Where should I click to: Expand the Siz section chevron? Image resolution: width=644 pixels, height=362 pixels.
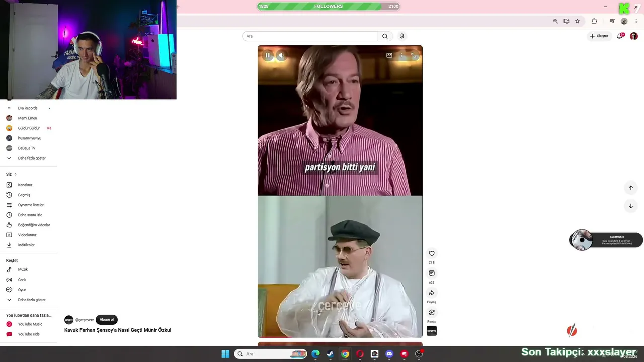15,174
